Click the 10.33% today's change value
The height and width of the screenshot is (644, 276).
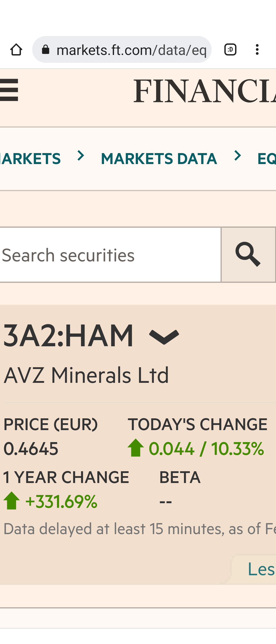pos(237,449)
